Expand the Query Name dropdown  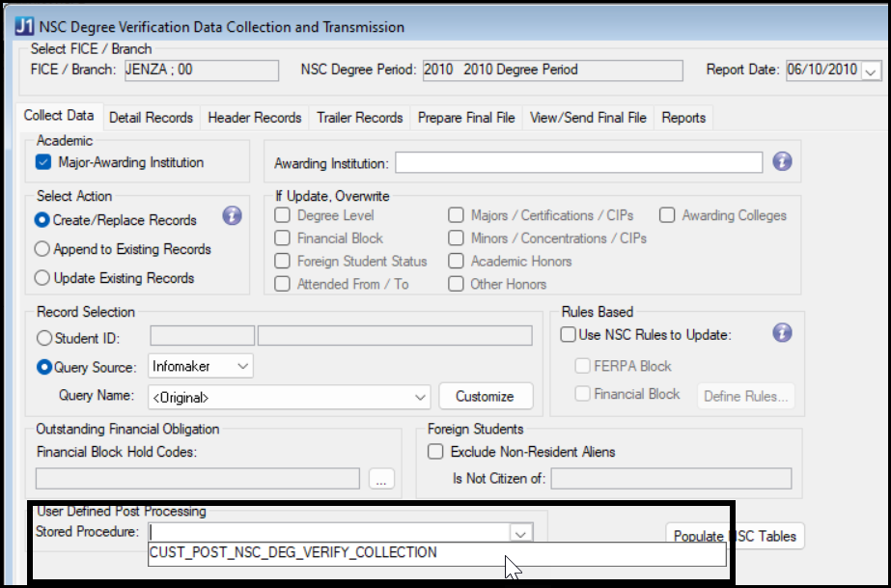[x=420, y=397]
